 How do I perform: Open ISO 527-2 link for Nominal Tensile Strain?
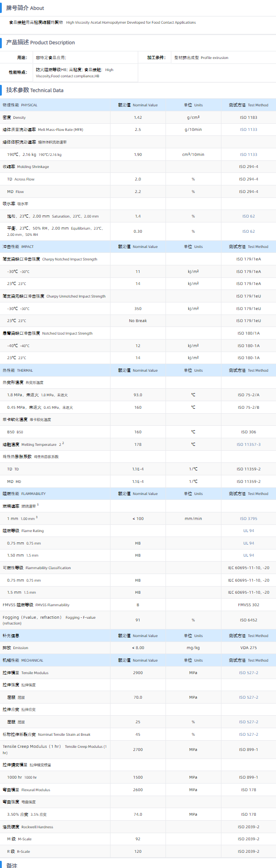pos(248,734)
